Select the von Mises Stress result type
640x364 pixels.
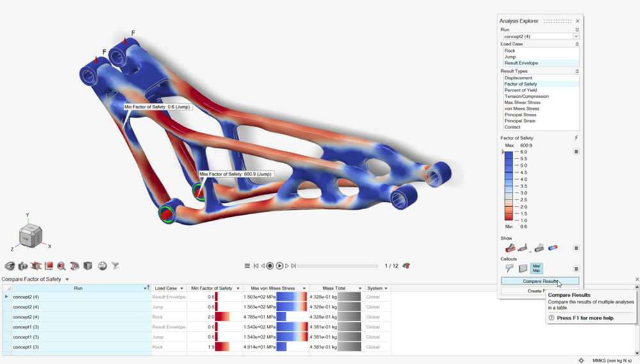coord(522,109)
